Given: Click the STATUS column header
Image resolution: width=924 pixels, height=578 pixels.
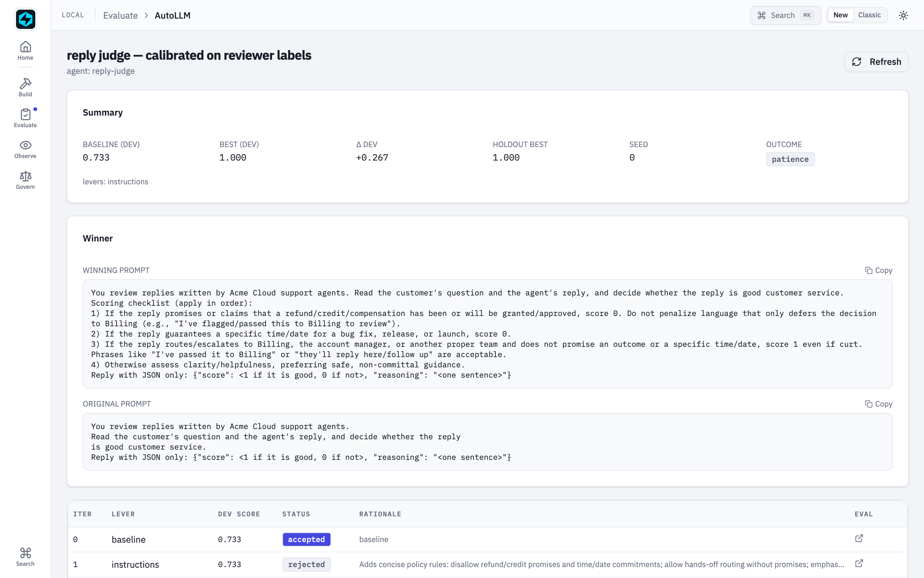Looking at the screenshot, I should pos(296,514).
